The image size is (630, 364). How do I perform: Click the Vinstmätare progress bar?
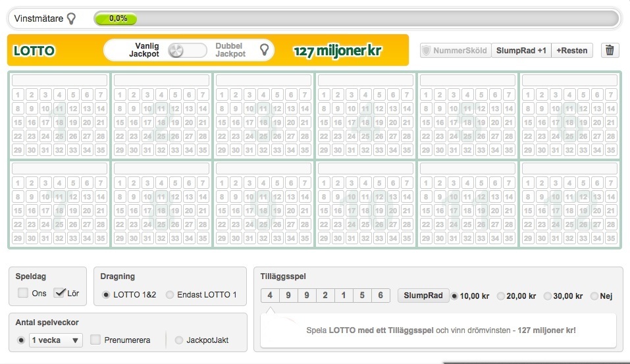(356, 18)
